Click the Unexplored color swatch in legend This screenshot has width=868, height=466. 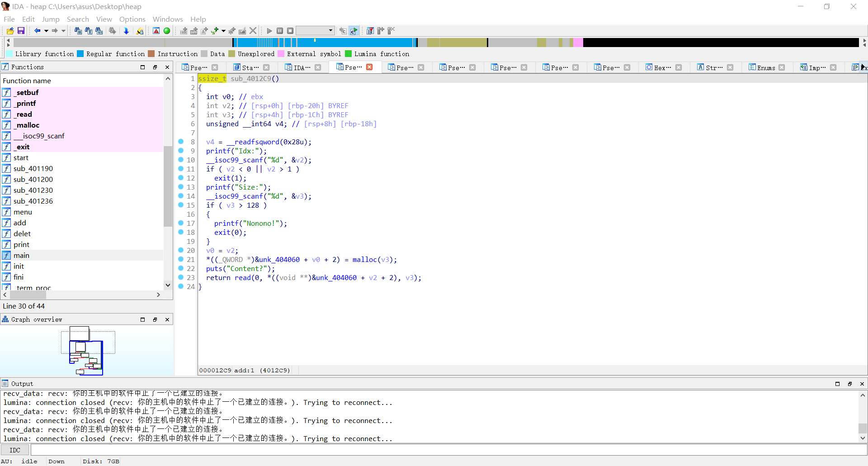232,54
